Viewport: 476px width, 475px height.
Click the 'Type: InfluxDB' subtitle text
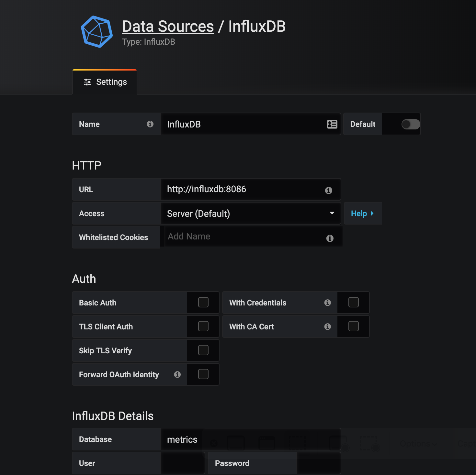pos(148,42)
